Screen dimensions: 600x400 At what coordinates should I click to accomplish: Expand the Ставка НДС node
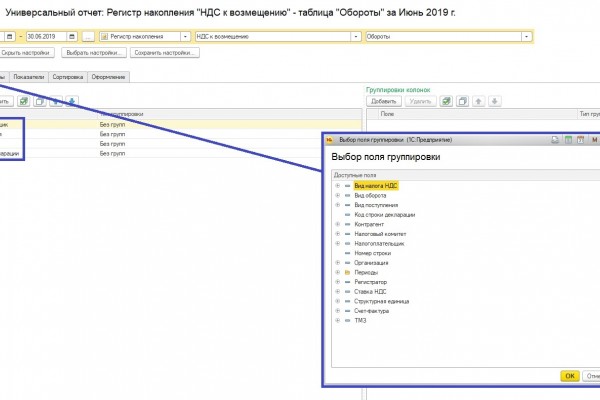pos(338,291)
